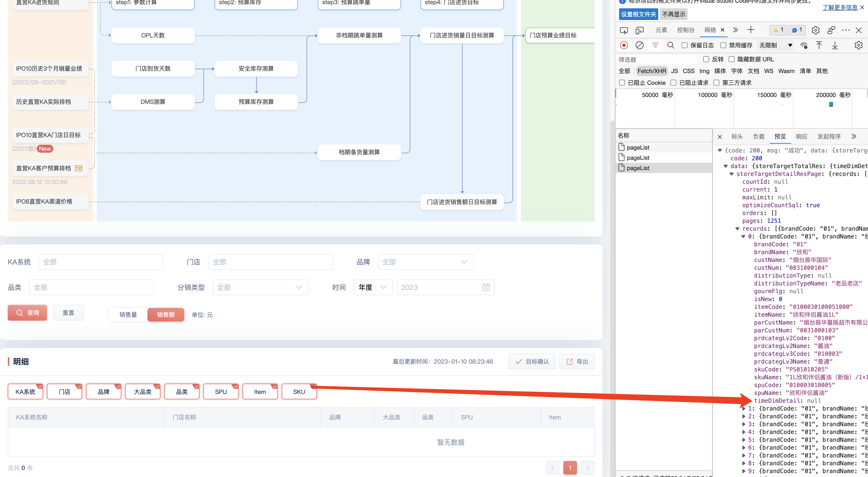Go to next page arrow
Image resolution: width=868 pixels, height=477 pixels.
tap(588, 467)
